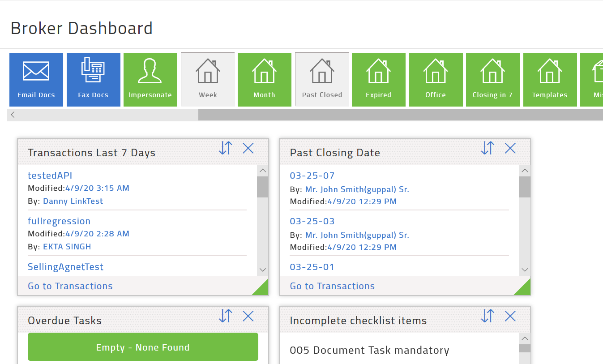Toggle sort on Incomplete checklist items widget
This screenshot has height=364, width=603.
point(487,316)
